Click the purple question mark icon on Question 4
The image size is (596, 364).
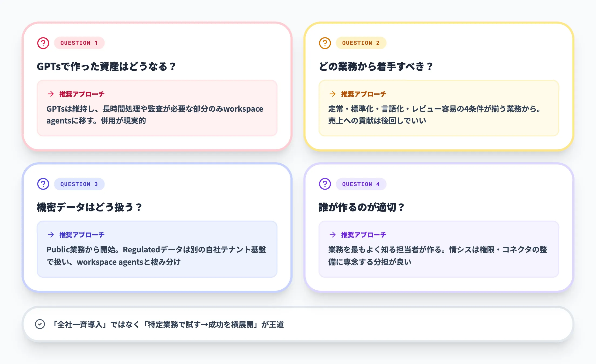[325, 184]
